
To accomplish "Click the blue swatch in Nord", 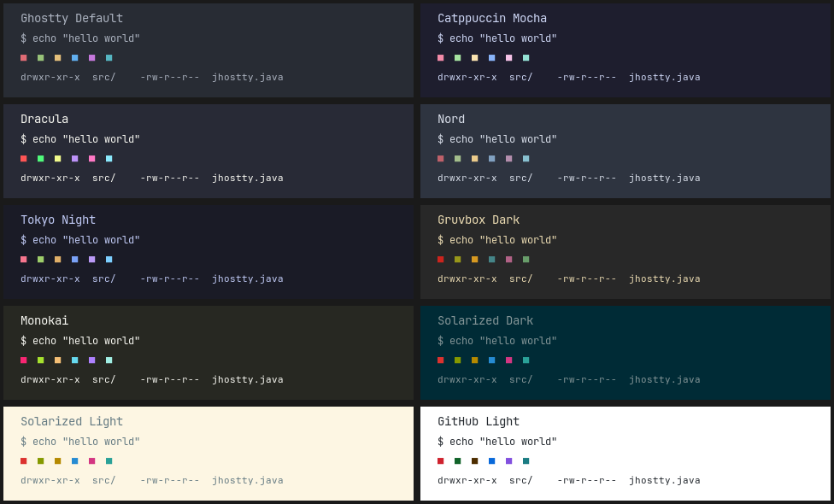I will (492, 158).
